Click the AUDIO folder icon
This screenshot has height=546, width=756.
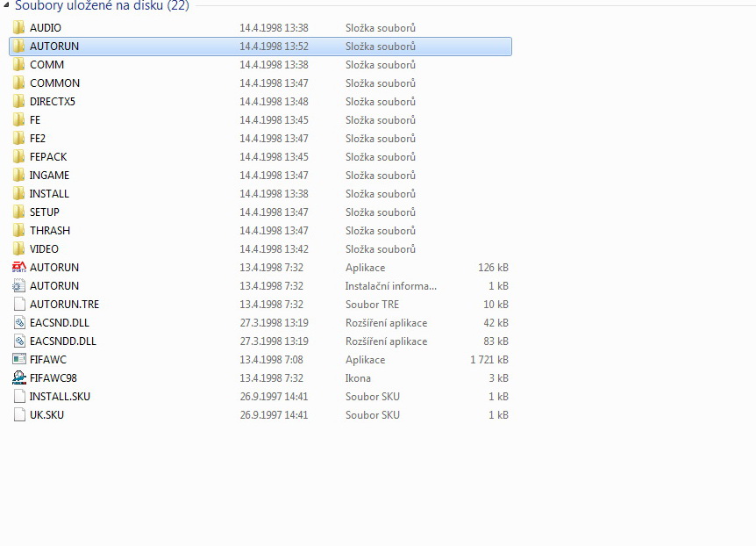pos(18,27)
